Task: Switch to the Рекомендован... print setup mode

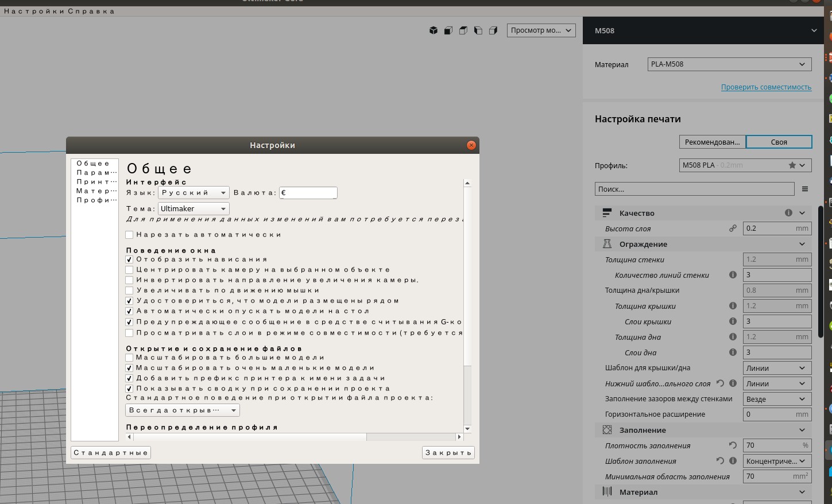Action: (713, 142)
